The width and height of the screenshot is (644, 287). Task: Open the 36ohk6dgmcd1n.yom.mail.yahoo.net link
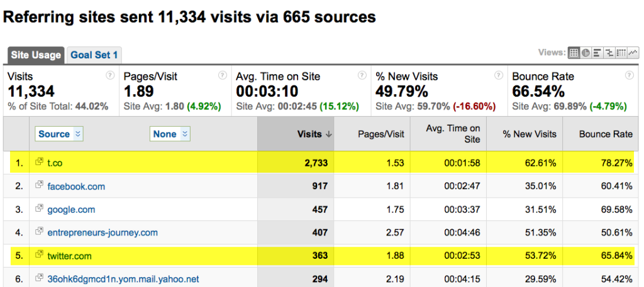click(123, 279)
